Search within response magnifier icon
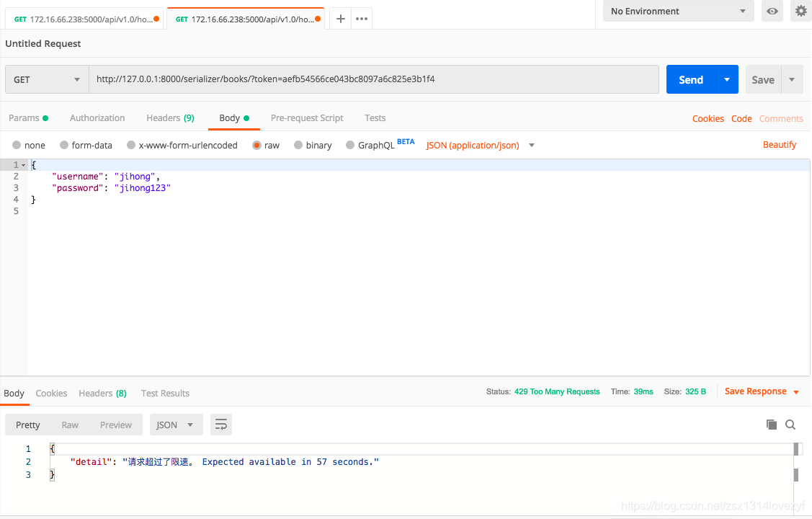 click(x=790, y=425)
